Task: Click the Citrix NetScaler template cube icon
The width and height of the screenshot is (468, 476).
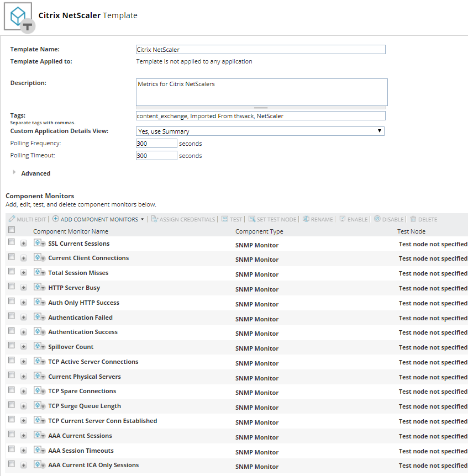Action: [x=19, y=17]
